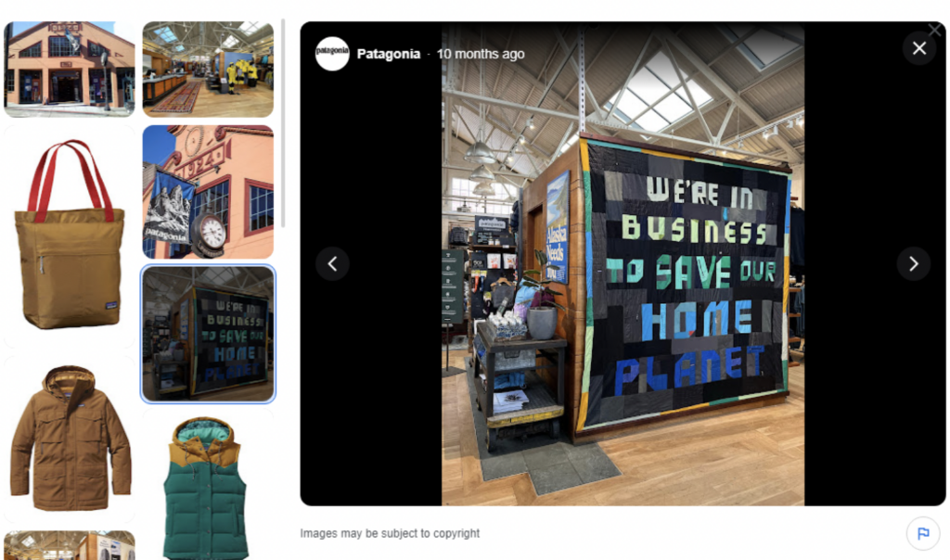Viewport: 950px width, 560px height.
Task: Click the small gray X at top corner
Action: coord(937,29)
